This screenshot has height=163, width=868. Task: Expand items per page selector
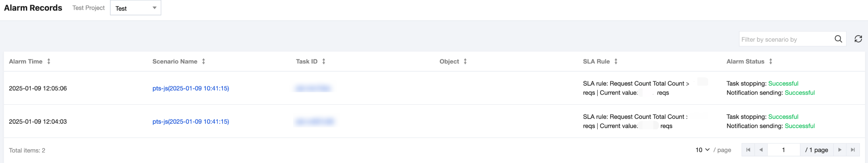tap(703, 150)
